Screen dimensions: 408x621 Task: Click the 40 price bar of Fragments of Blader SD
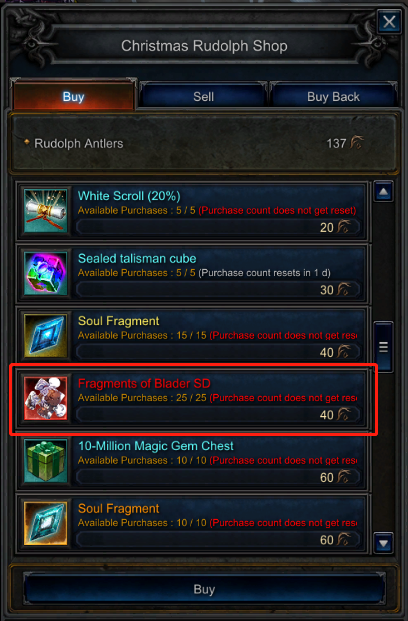(x=218, y=415)
